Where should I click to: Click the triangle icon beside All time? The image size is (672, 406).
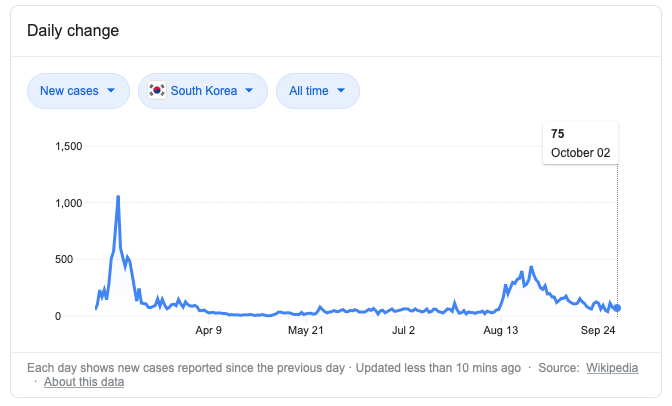[341, 91]
